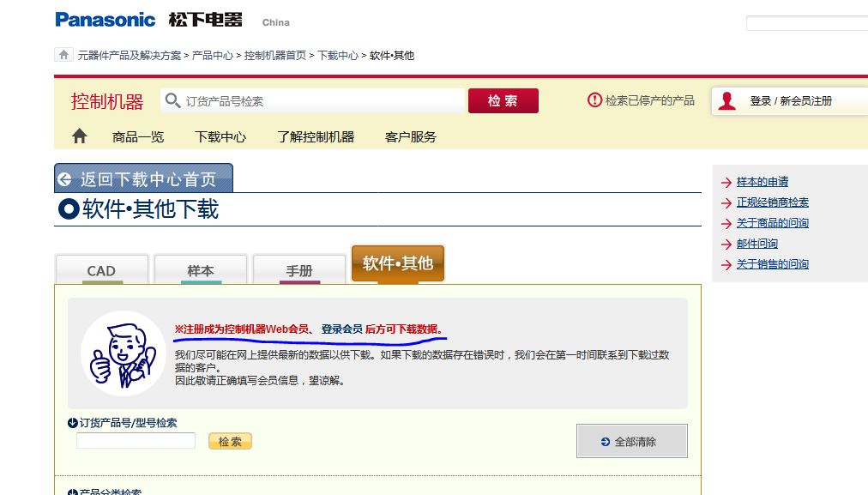Select the 手册 tab
This screenshot has height=495, width=868.
298,270
